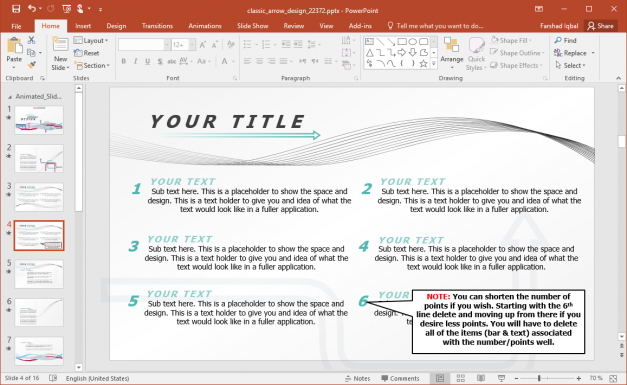Screen dimensions: 627x385
Task: Open the Section dropdown
Action: click(92, 65)
